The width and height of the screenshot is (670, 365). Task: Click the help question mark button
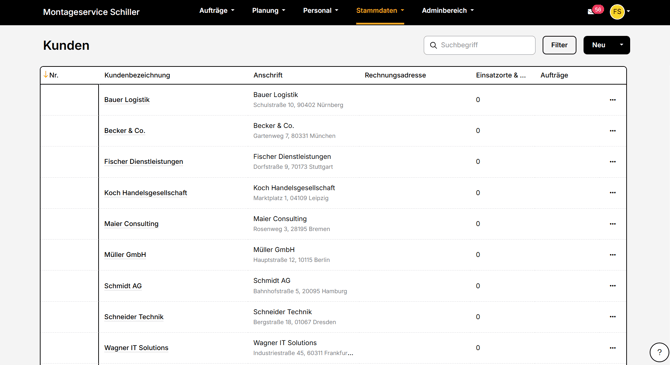pos(659,353)
